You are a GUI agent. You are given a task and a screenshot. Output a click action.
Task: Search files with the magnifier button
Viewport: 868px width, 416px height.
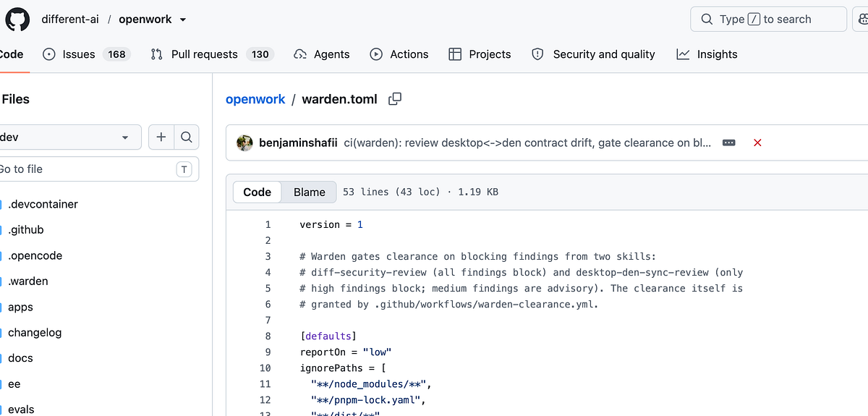pos(187,137)
